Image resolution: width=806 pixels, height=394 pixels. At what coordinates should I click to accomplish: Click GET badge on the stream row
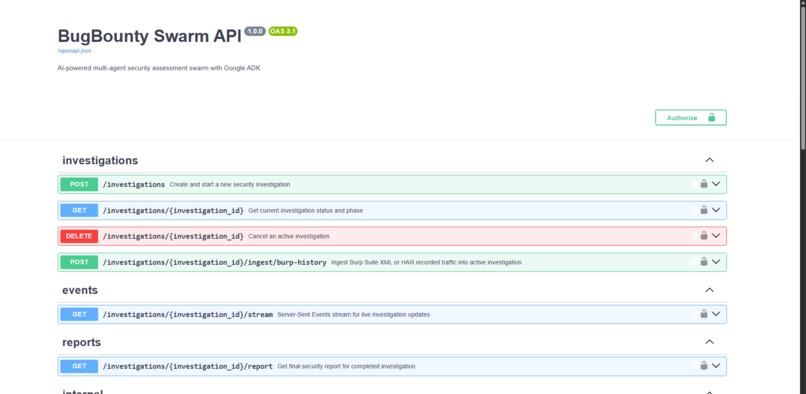tap(79, 314)
